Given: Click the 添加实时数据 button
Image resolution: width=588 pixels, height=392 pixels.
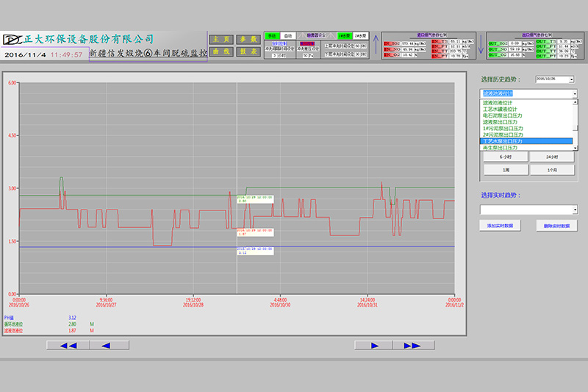Looking at the screenshot, I should [500, 226].
